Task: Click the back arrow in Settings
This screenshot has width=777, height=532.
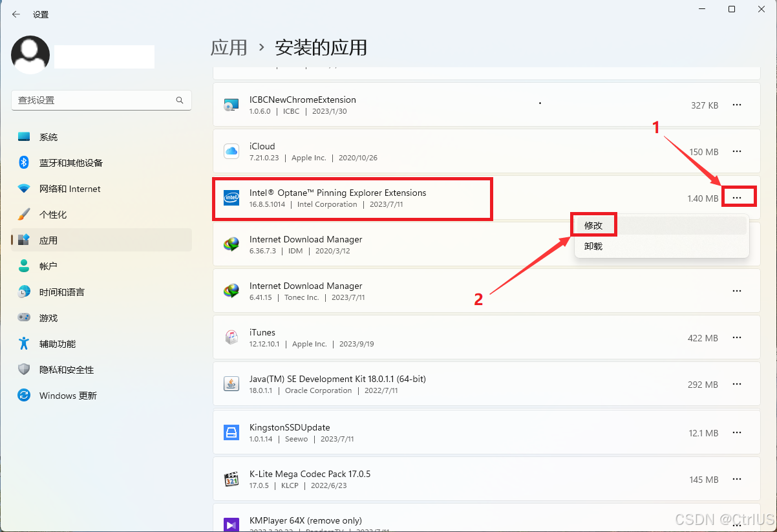Action: pos(16,14)
